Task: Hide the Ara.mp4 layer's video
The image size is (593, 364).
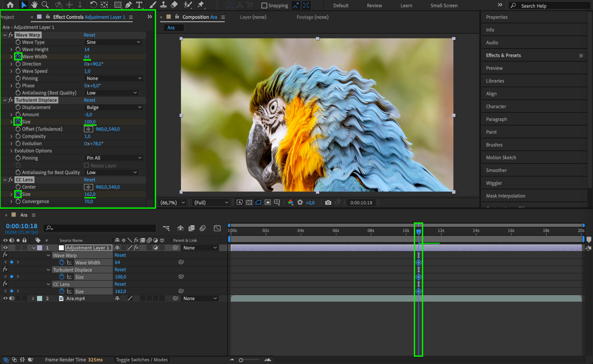Action: (5, 298)
